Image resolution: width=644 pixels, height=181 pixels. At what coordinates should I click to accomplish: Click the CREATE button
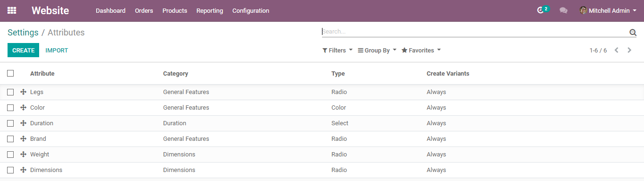point(24,50)
